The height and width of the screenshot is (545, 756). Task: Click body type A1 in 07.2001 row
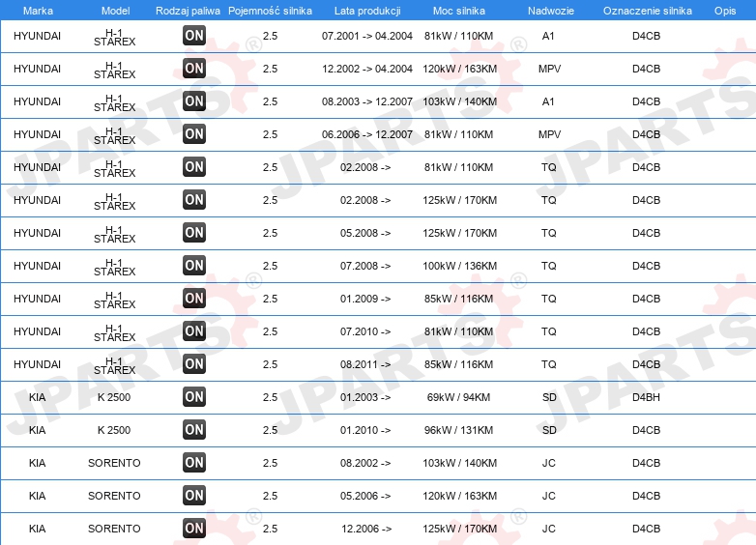click(x=548, y=36)
